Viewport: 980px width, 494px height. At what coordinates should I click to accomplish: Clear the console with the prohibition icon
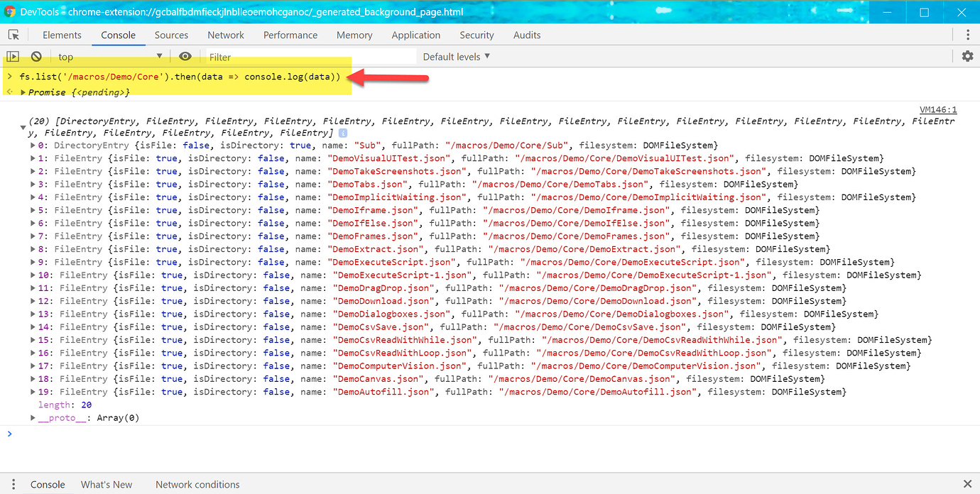point(36,56)
